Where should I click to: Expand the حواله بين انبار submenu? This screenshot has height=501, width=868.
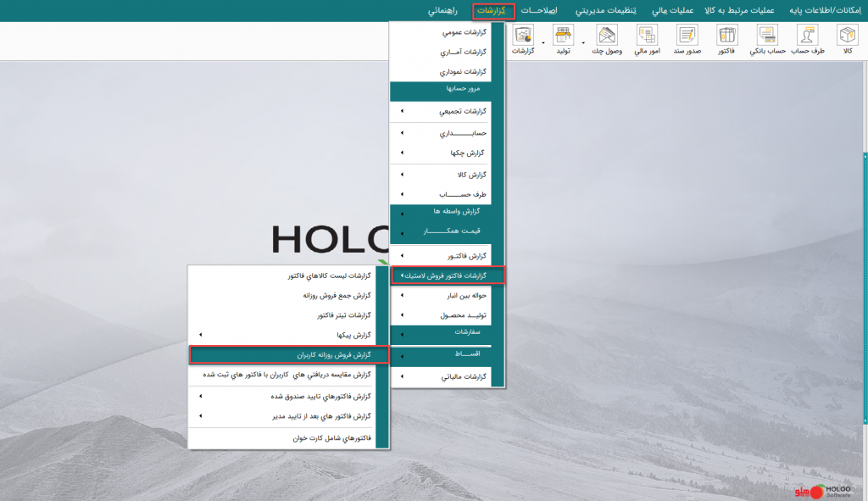[x=440, y=296]
